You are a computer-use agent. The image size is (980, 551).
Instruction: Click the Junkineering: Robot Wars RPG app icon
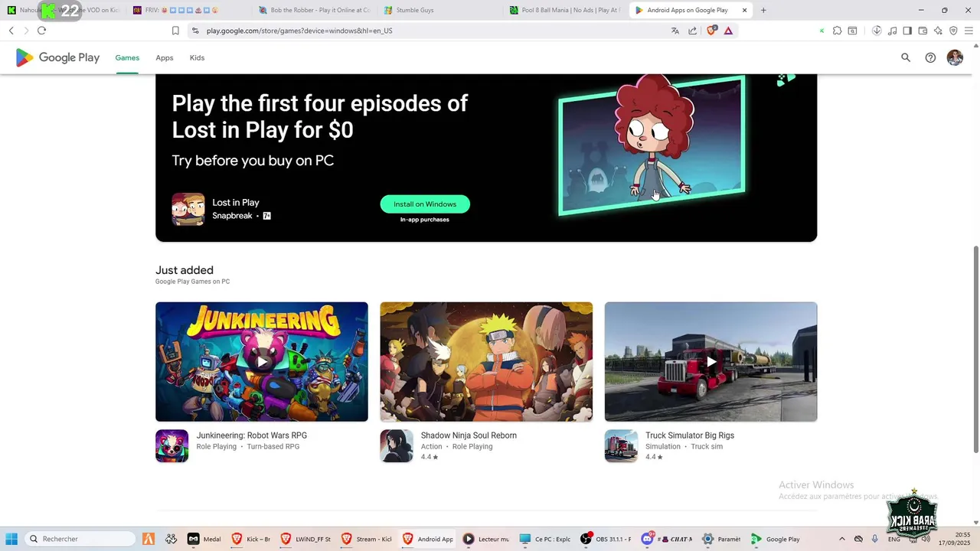click(x=171, y=445)
